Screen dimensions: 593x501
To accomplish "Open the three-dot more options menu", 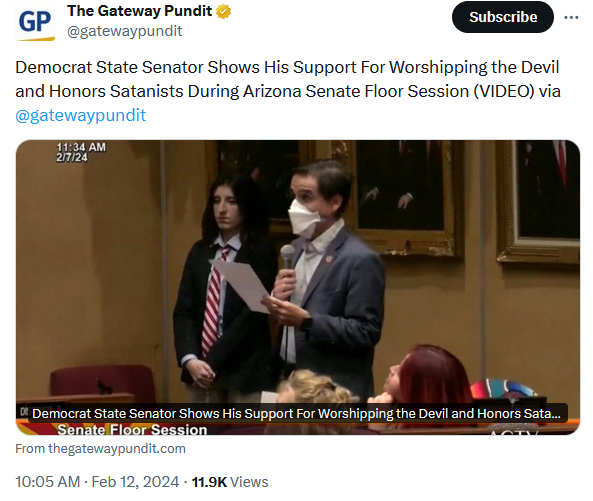I will click(571, 17).
